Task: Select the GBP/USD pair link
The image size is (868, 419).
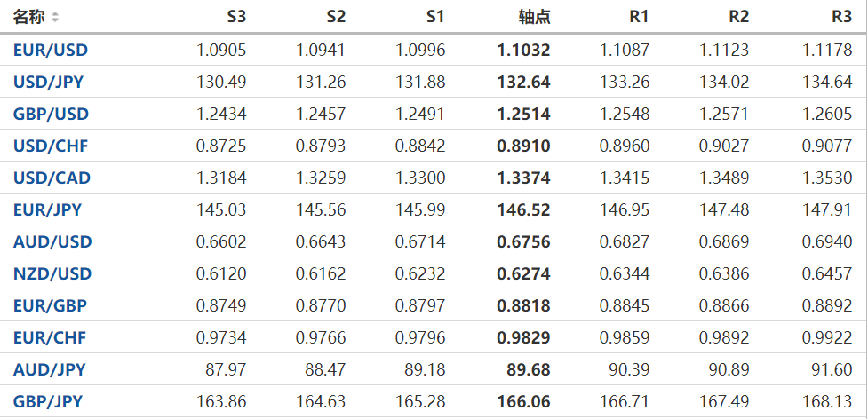Action: click(51, 115)
